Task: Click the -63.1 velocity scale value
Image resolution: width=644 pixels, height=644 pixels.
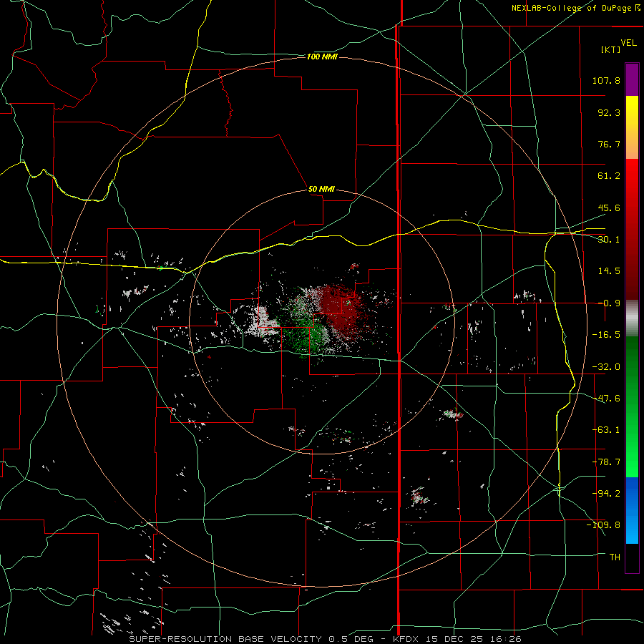Action: pyautogui.click(x=606, y=430)
